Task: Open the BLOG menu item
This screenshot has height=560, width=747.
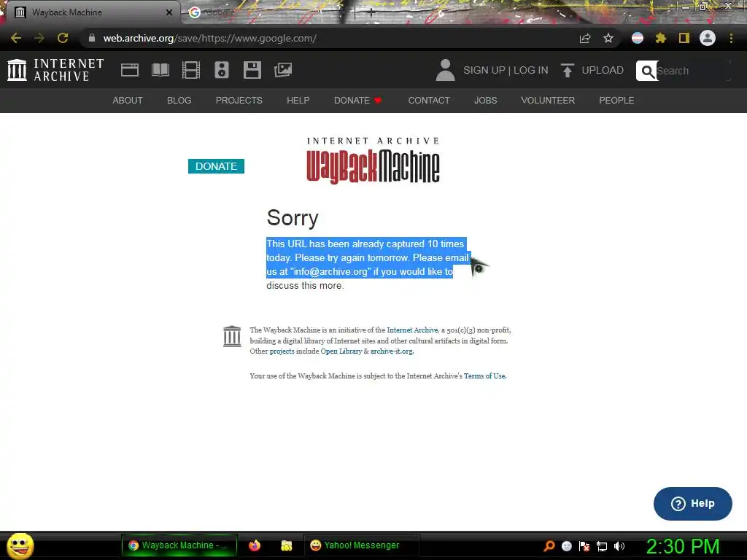Action: [x=179, y=101]
